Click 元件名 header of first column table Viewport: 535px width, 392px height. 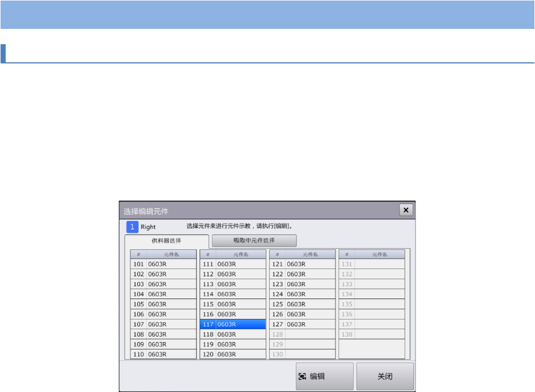pyautogui.click(x=171, y=254)
